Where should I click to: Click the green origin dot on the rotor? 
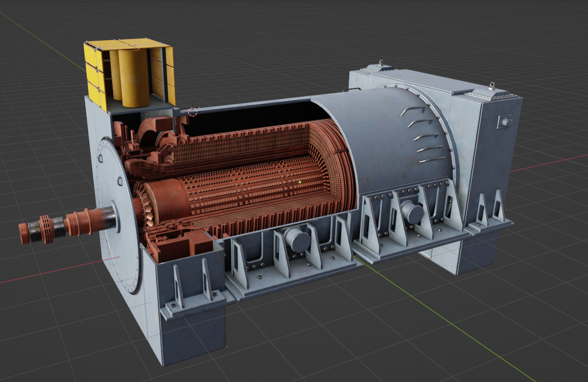pyautogui.click(x=299, y=182)
